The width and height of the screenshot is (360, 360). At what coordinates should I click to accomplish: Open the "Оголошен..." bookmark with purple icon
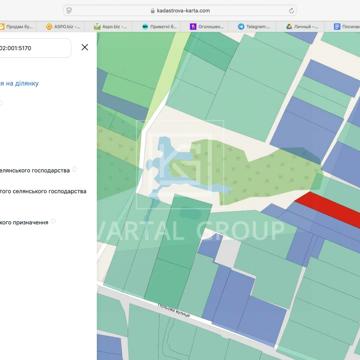click(x=207, y=27)
